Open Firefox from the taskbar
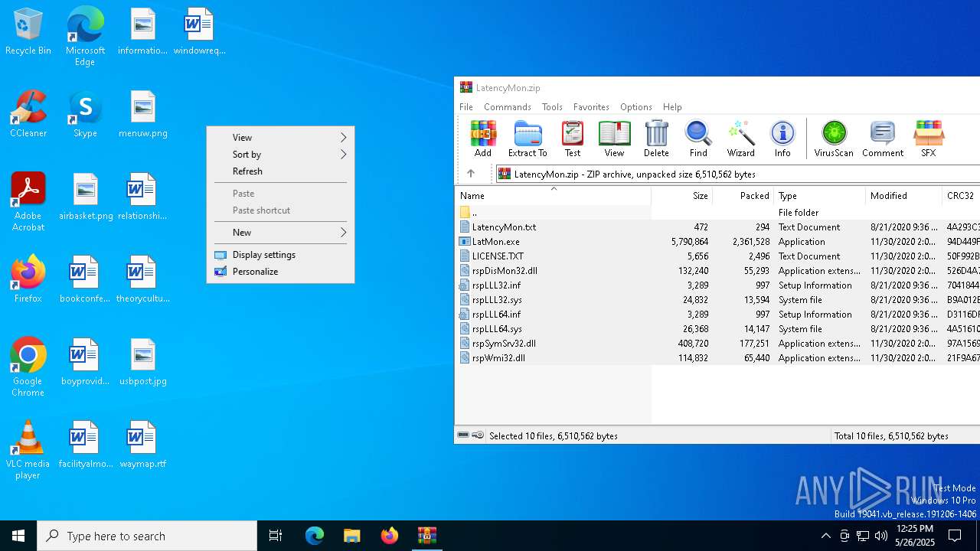The width and height of the screenshot is (980, 551). click(390, 536)
